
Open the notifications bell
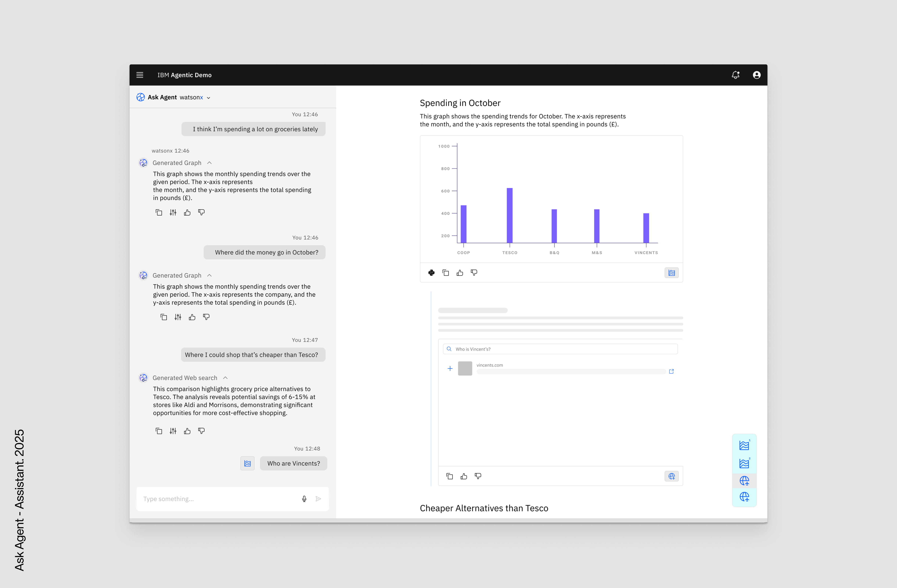pos(735,75)
